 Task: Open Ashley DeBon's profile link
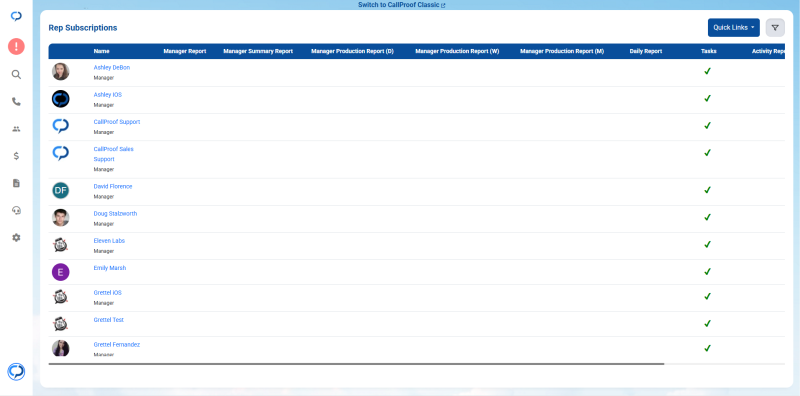coord(112,67)
